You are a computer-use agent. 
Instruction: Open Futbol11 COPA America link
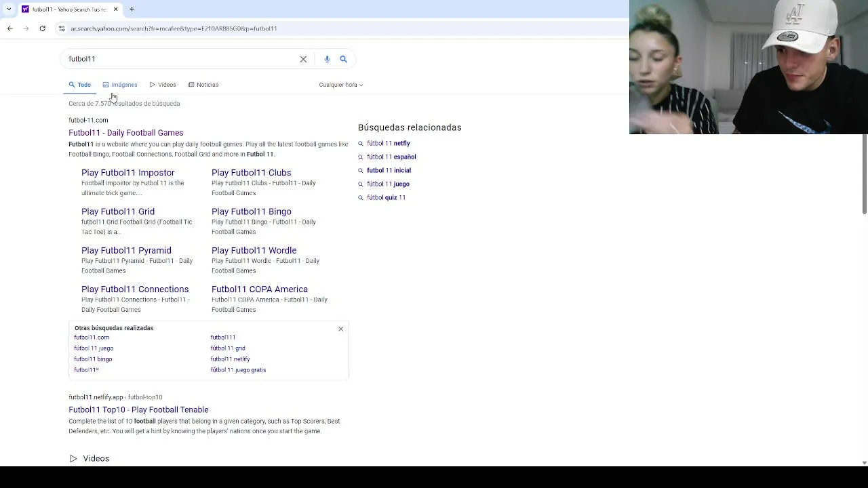[x=260, y=289]
